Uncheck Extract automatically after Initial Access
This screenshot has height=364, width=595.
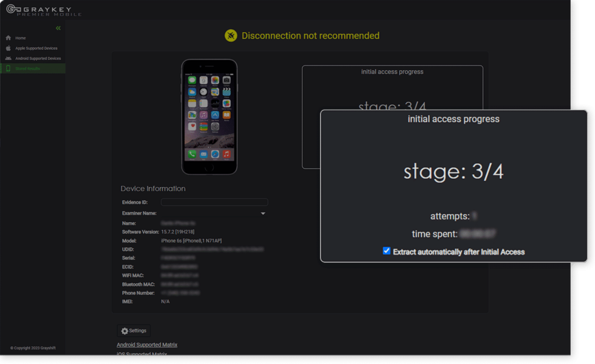click(387, 251)
